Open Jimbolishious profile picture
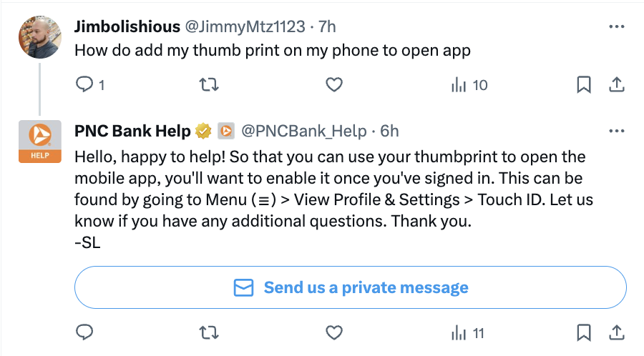 tap(39, 38)
